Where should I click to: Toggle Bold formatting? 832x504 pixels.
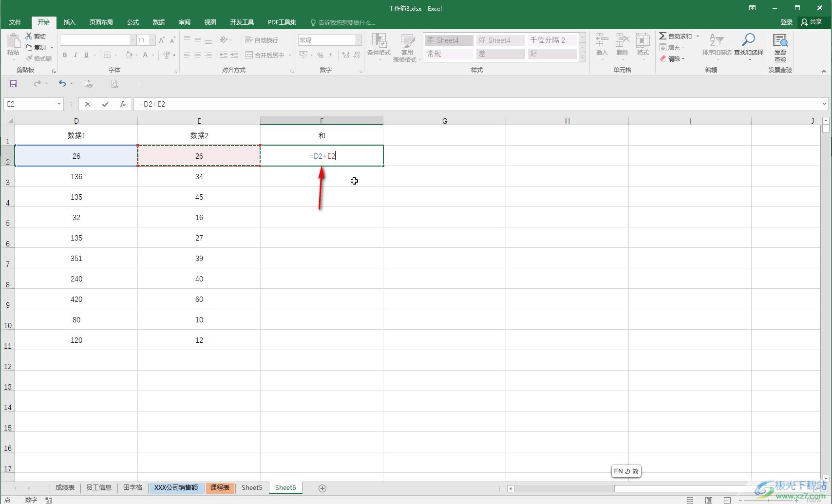coord(65,55)
